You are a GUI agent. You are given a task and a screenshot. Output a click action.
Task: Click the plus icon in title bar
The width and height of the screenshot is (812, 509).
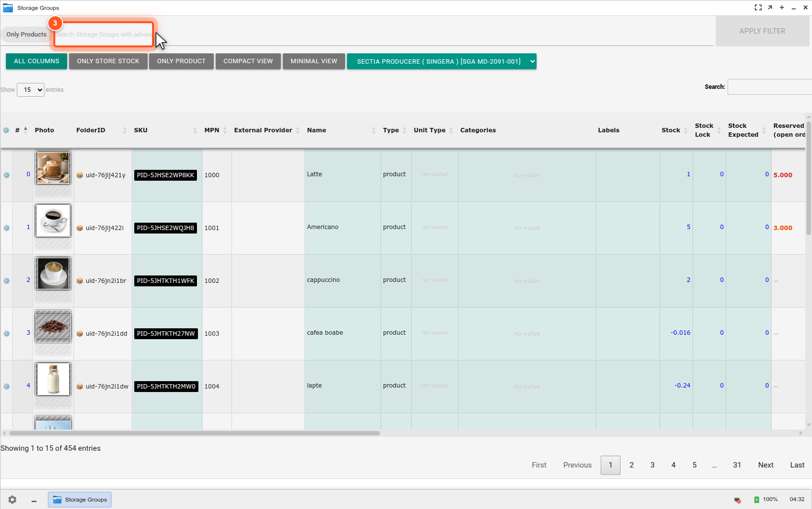coord(782,7)
